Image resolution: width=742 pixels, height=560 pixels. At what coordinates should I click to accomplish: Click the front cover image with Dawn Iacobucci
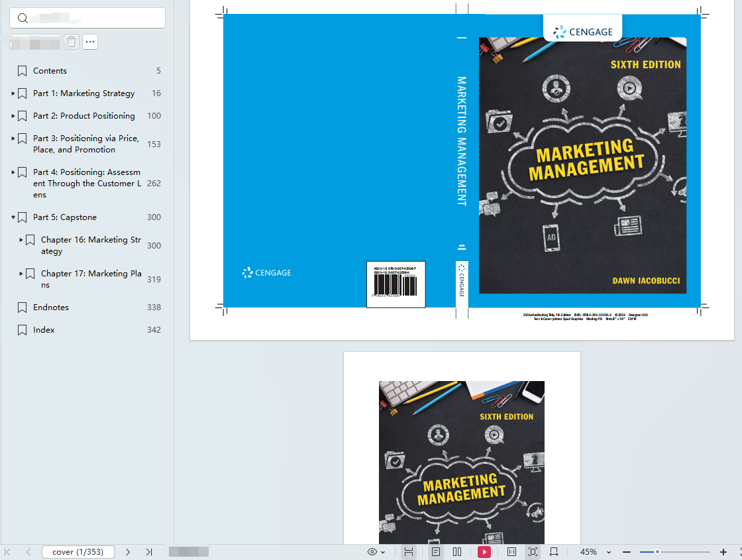point(582,165)
